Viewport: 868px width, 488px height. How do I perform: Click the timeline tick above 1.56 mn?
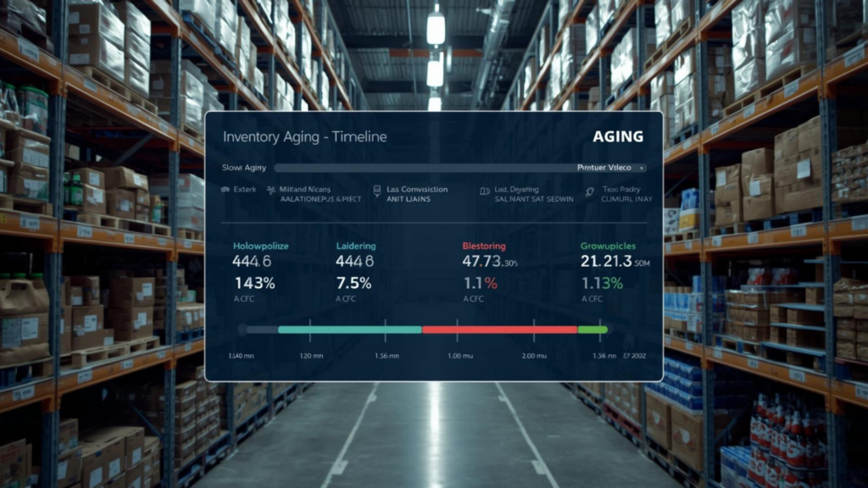tap(386, 330)
